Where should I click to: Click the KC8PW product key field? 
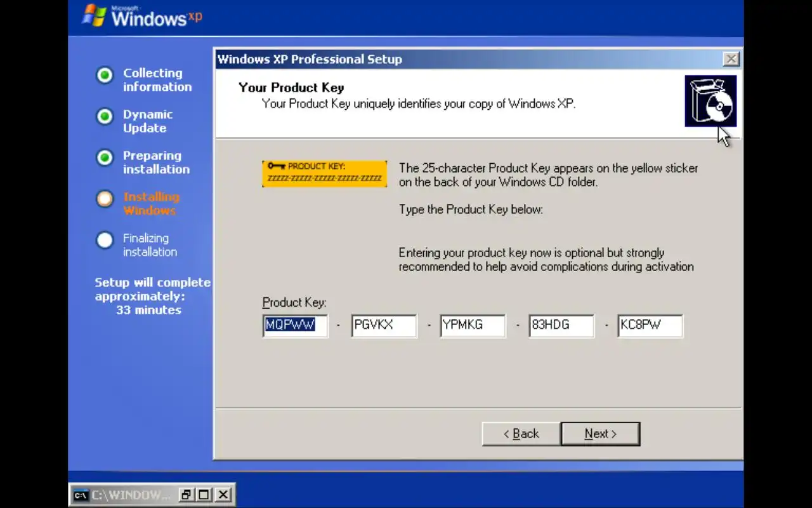pos(651,325)
